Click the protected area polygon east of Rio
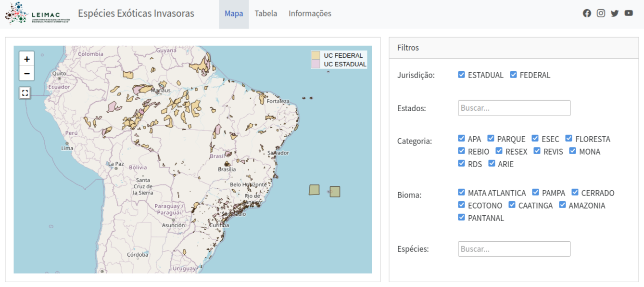Screen dimensions: 644x287 coord(314,190)
